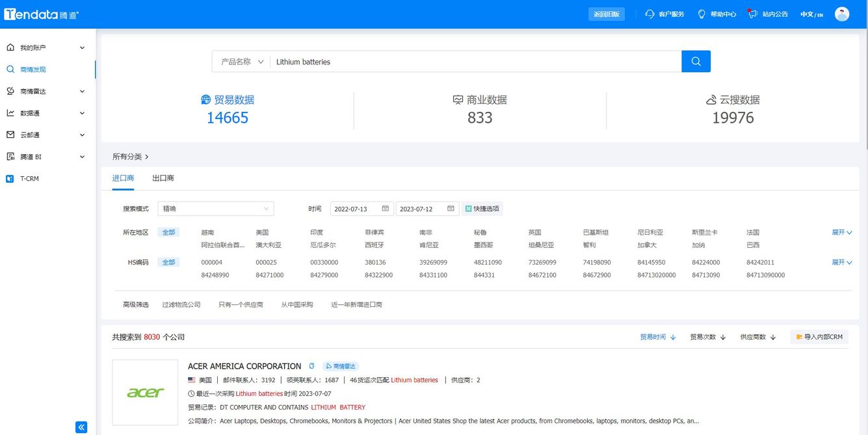Open ACER AMERICA CORPORATION company link
Viewport: 868px width, 435px height.
(244, 366)
